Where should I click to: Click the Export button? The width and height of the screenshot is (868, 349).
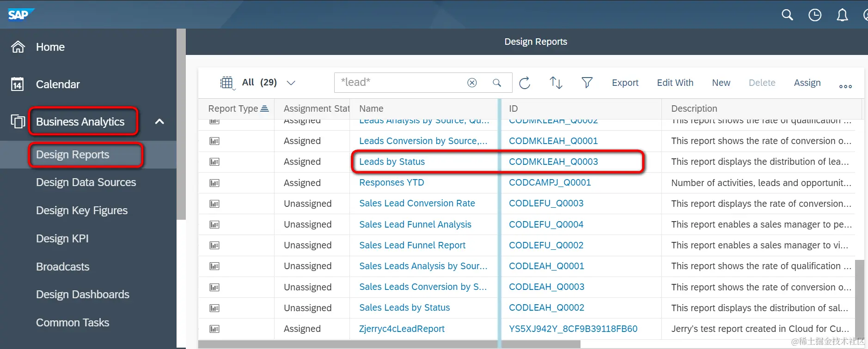[625, 83]
